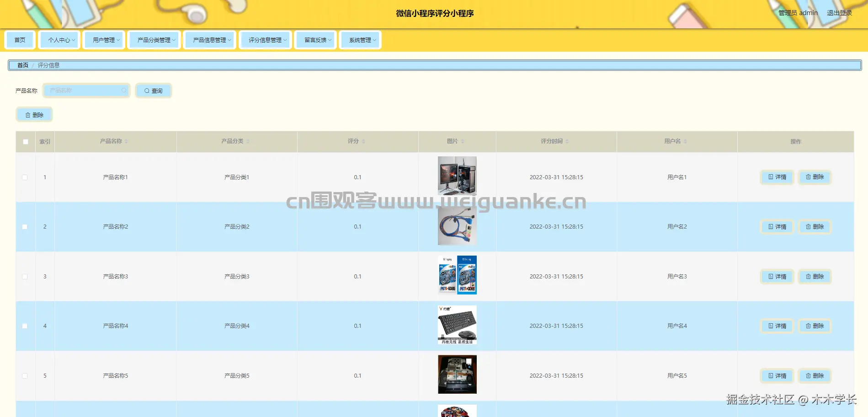Delete the 产品名称1 row with 删除
This screenshot has height=417, width=868.
(815, 177)
